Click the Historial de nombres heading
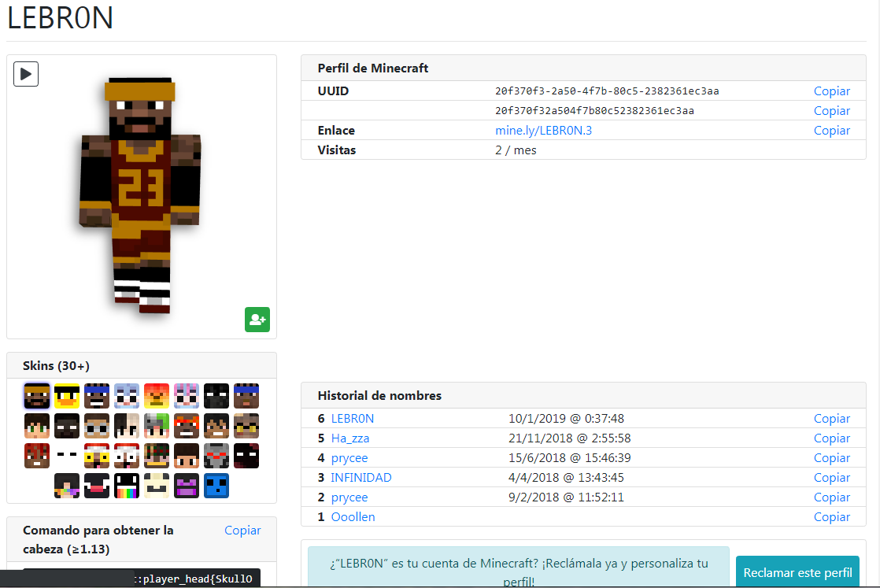 [x=379, y=396]
